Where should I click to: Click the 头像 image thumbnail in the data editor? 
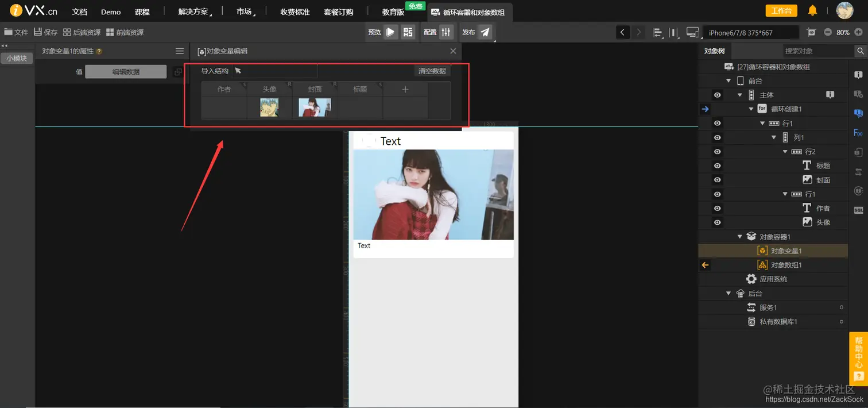pyautogui.click(x=269, y=107)
